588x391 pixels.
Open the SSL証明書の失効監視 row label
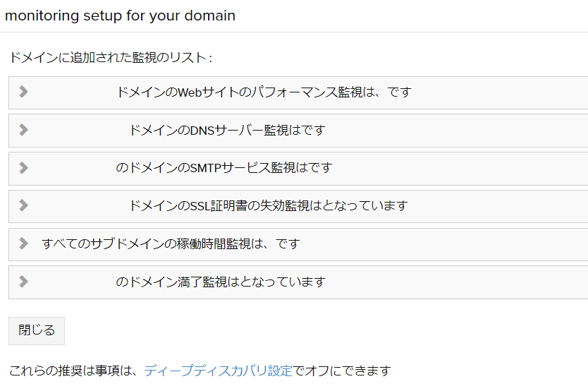click(x=269, y=206)
